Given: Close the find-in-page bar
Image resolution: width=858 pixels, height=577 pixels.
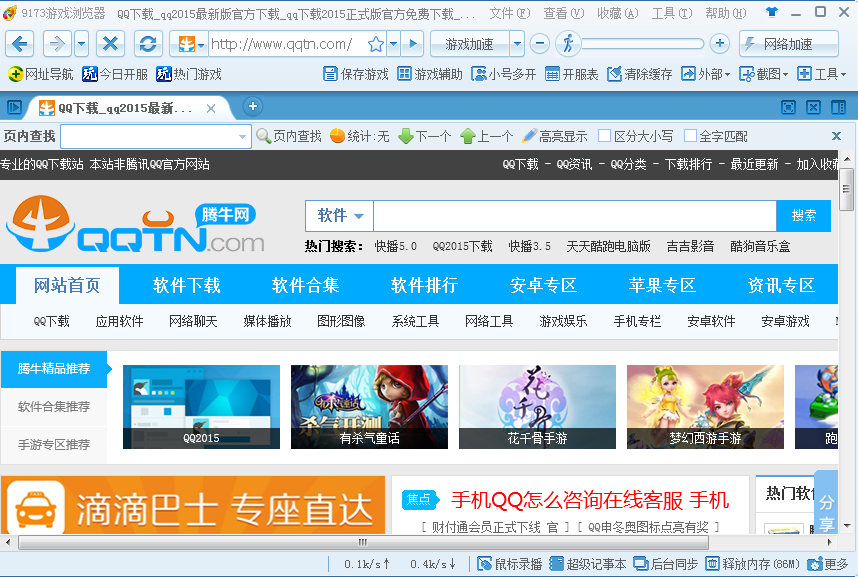Looking at the screenshot, I should tap(836, 136).
